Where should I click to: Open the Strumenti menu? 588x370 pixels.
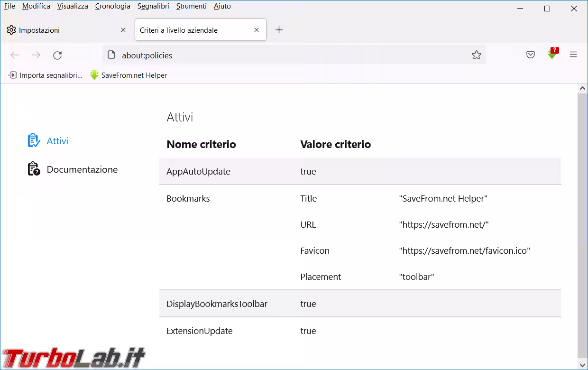click(x=191, y=6)
